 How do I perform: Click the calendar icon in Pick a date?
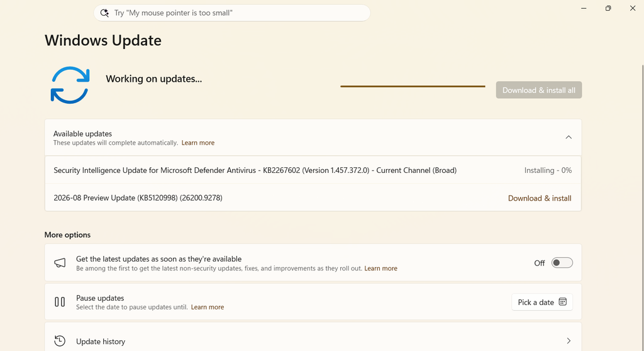tap(563, 302)
